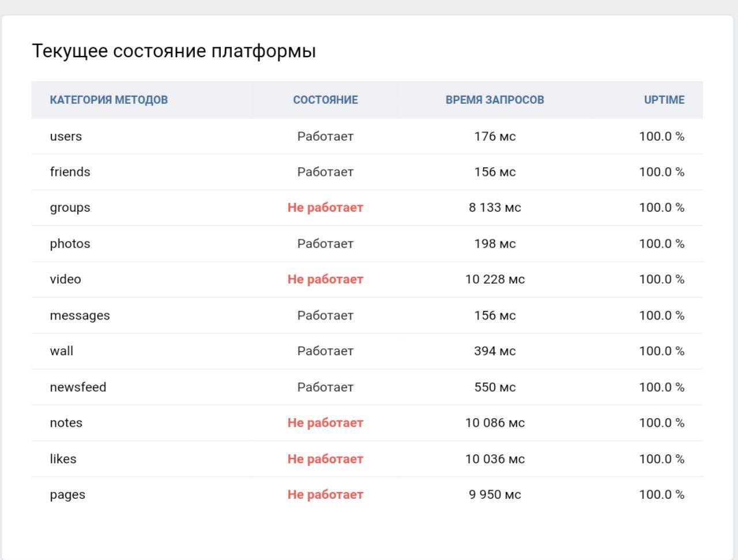Select the 'pages' category cell
This screenshot has width=738, height=560.
pos(67,495)
